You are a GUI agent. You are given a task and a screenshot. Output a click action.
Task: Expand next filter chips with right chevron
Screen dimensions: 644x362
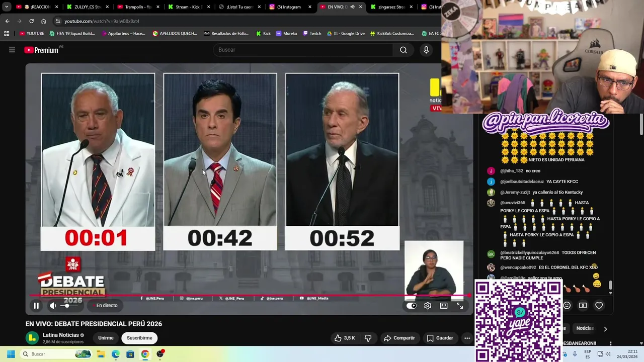(605, 329)
